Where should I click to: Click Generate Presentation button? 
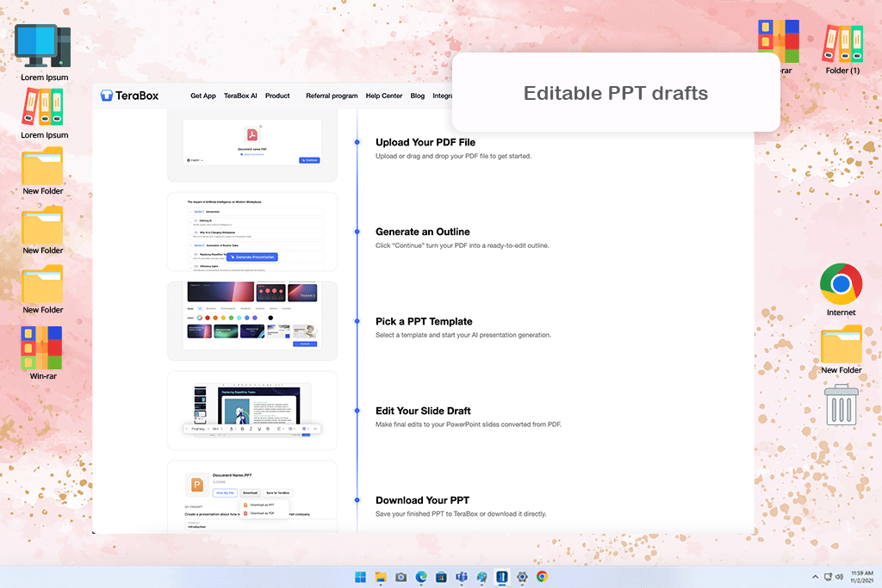coord(252,257)
